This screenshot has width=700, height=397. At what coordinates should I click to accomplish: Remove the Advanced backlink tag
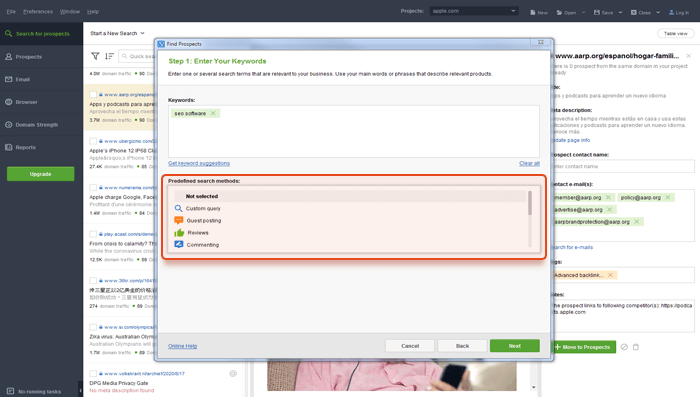point(610,275)
